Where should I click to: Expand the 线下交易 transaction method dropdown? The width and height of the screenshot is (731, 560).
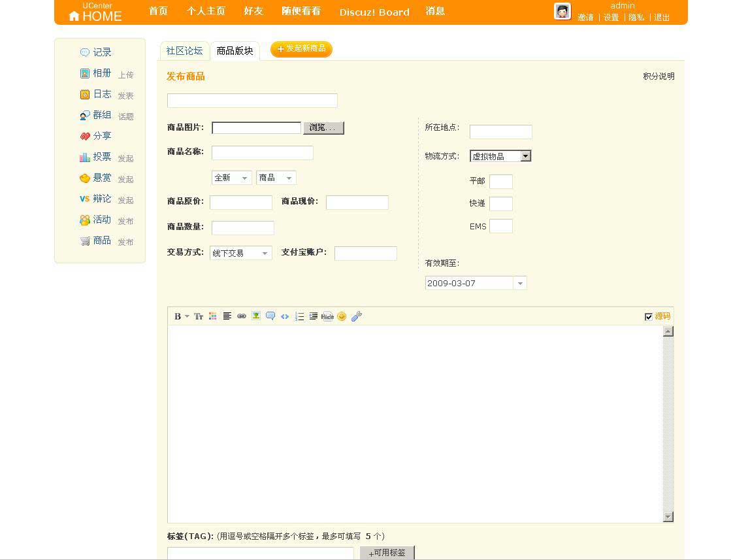click(x=241, y=253)
